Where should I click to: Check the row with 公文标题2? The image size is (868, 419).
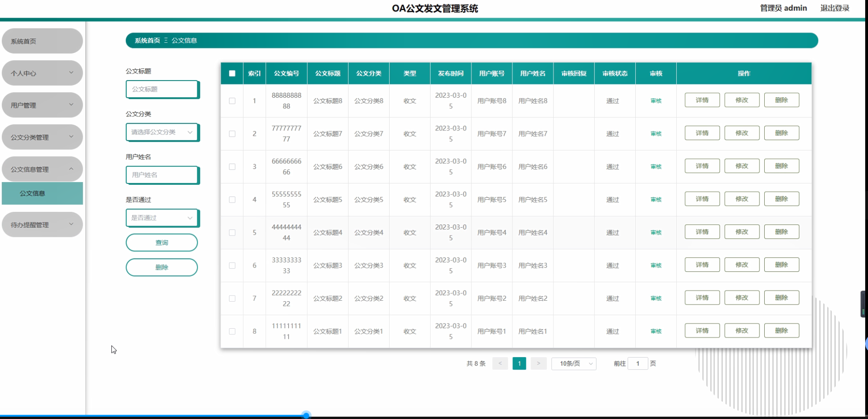[232, 298]
